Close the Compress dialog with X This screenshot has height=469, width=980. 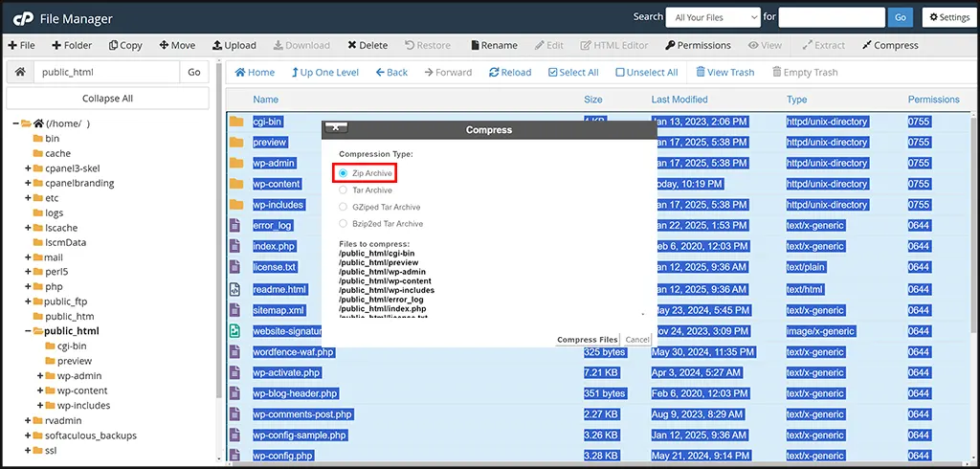coord(336,127)
